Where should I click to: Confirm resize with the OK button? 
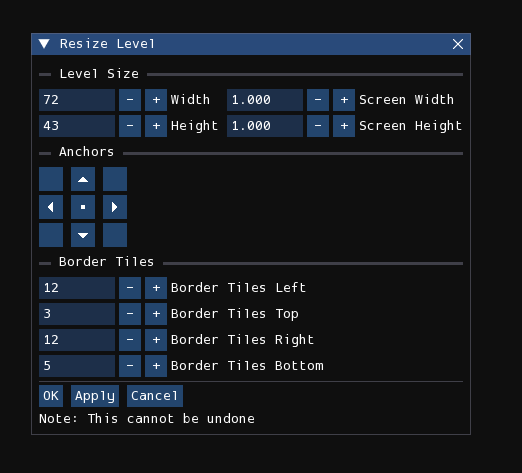(x=51, y=396)
